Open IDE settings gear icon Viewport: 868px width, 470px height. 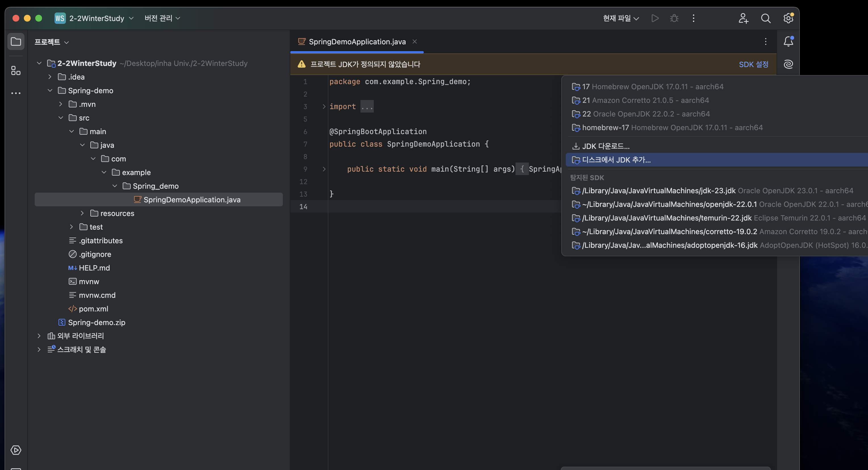(788, 18)
